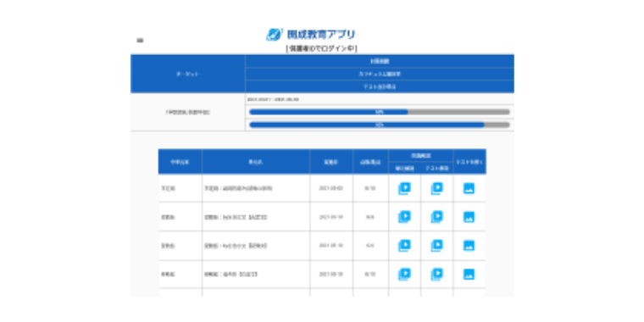Play test explanation video in third row
This screenshot has width=644, height=322.
(x=437, y=246)
